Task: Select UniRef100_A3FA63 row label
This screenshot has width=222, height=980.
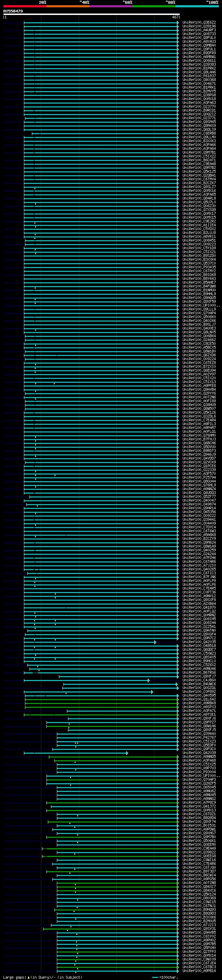Action: [x=199, y=103]
